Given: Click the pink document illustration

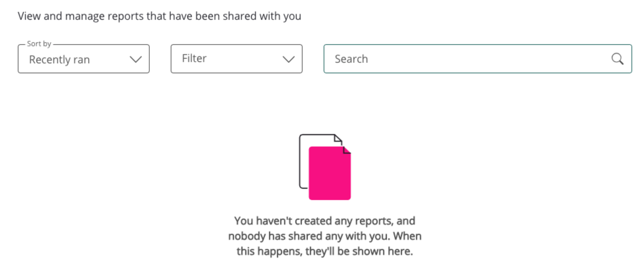Looking at the screenshot, I should point(330,175).
